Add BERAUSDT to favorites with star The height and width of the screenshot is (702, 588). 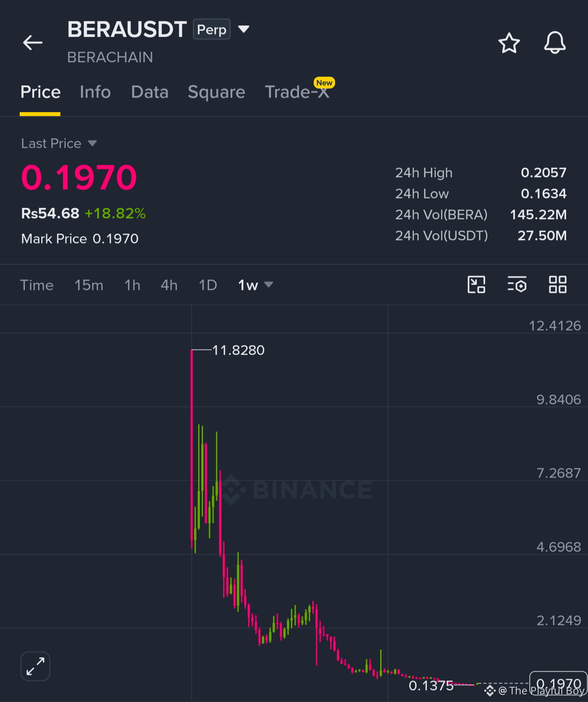509,43
